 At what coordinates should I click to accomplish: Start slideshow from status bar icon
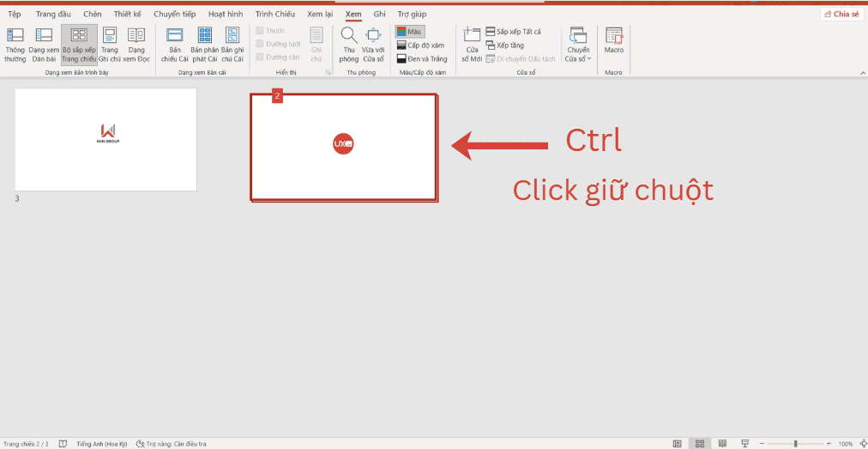pyautogui.click(x=745, y=444)
